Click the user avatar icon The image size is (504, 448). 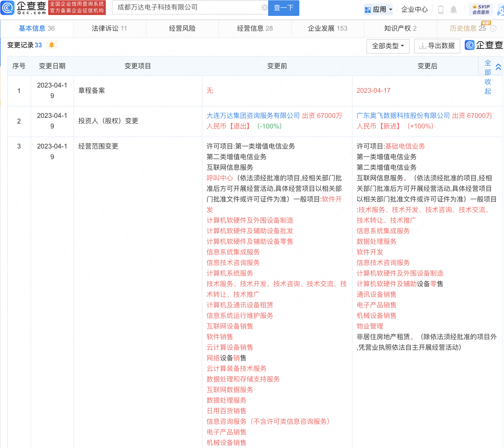tap(501, 10)
